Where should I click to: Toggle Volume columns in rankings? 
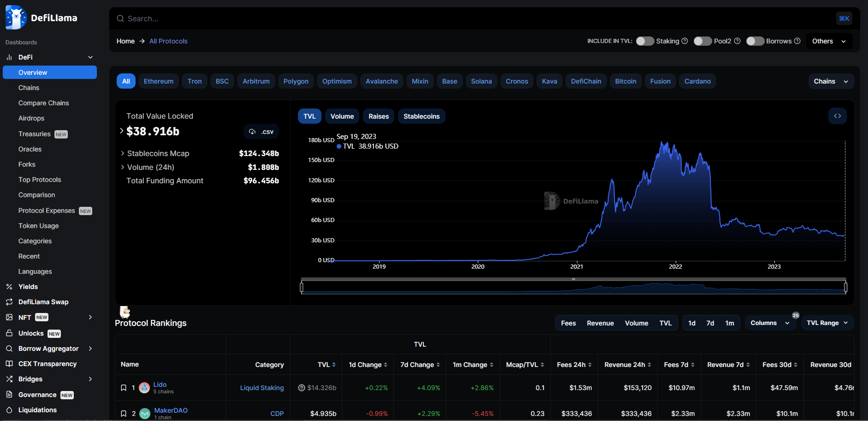[x=636, y=323]
